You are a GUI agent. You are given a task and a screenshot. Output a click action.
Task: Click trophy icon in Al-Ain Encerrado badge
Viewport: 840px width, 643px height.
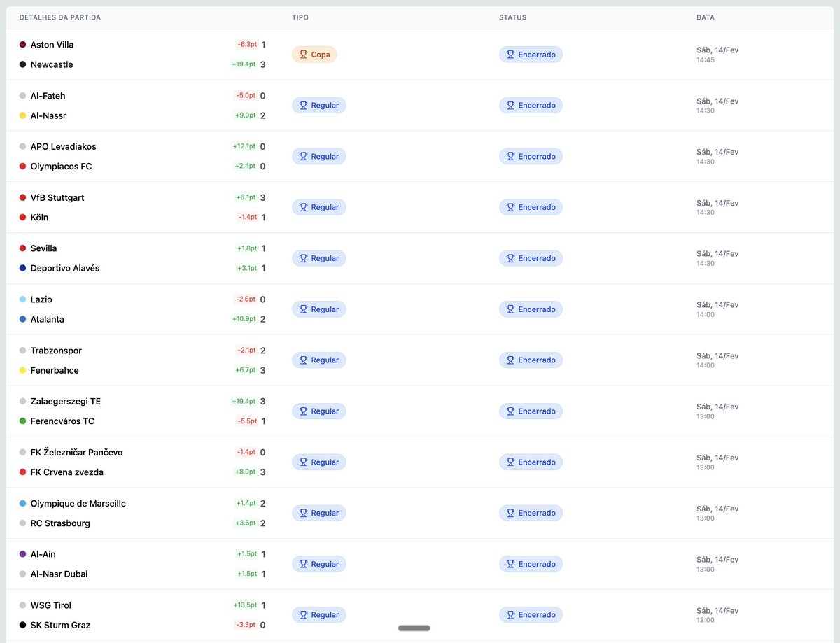click(511, 564)
